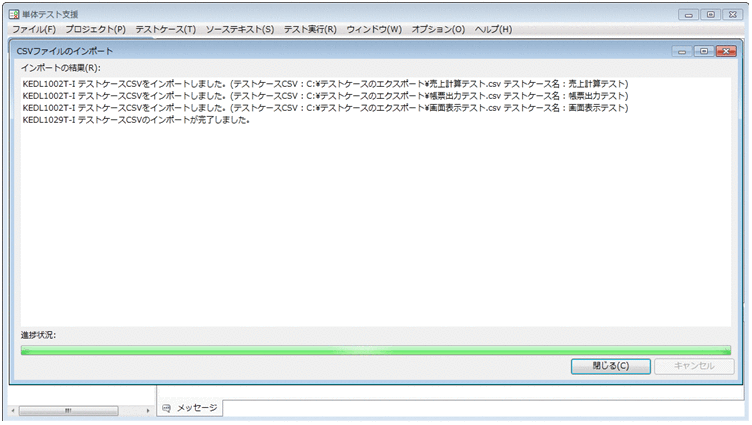Switch to the メッセージ tab
The image size is (752, 425).
189,408
